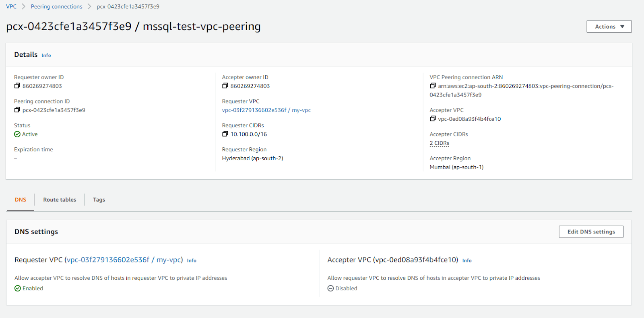Viewport: 644px width, 318px height.
Task: Go to Peering connections breadcrumb
Action: [56, 6]
